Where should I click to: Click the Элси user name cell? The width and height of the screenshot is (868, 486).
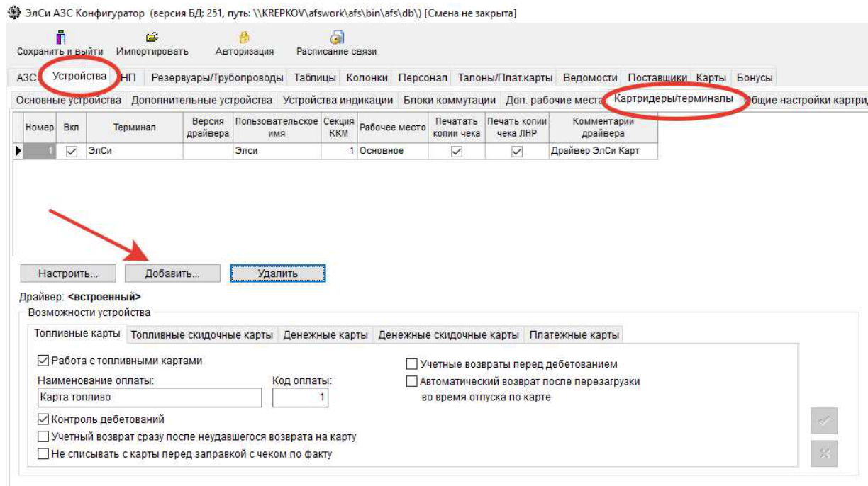[x=277, y=151]
